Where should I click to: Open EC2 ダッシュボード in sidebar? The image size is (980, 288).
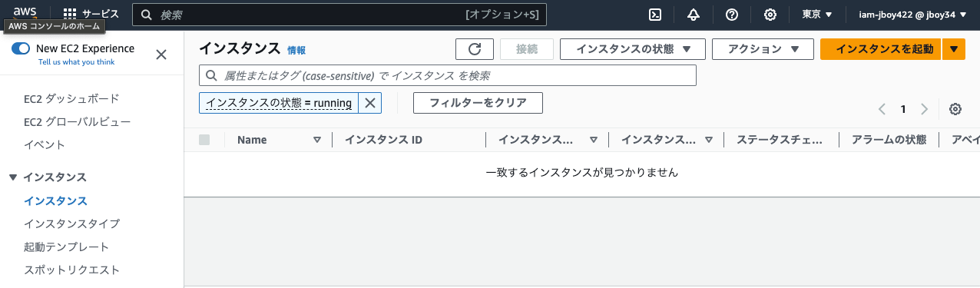click(71, 98)
